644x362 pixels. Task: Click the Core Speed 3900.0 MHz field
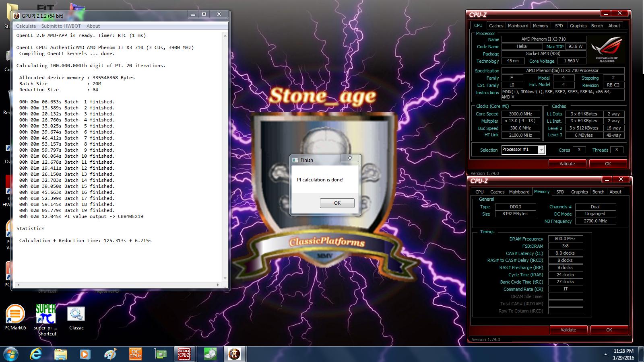click(x=520, y=114)
